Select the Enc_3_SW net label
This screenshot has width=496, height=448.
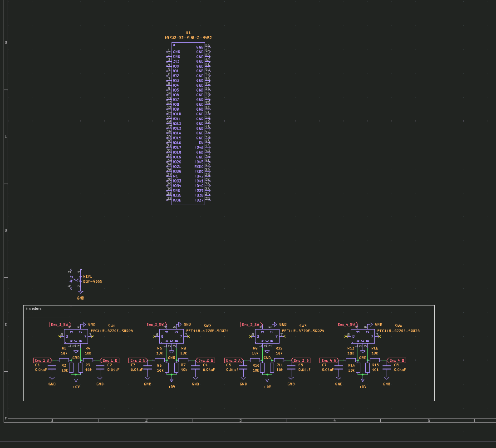(251, 325)
